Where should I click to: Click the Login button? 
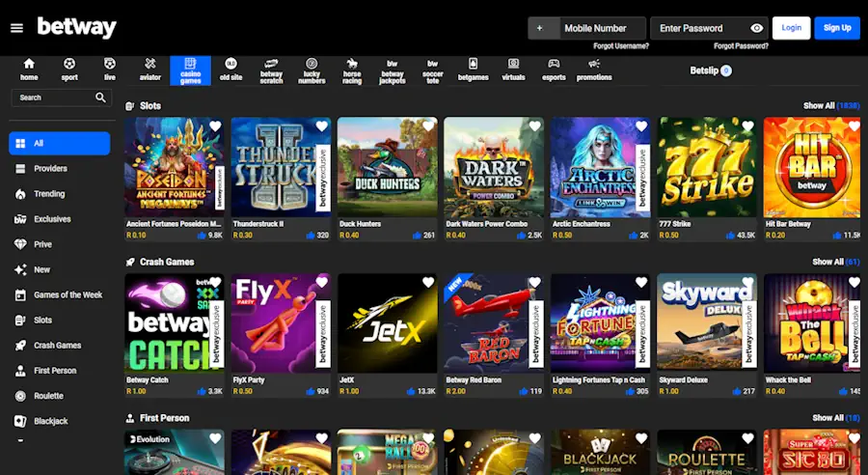point(791,28)
